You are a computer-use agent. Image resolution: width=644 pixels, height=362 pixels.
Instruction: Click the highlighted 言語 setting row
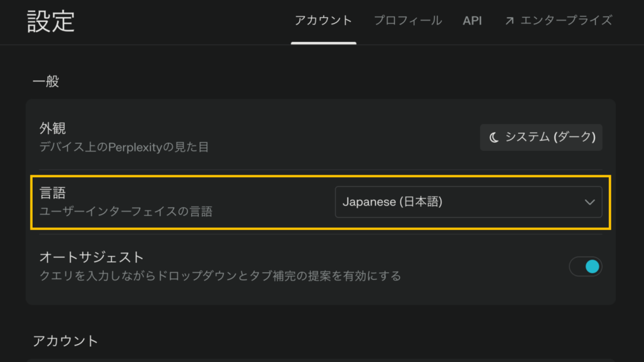pos(189,202)
